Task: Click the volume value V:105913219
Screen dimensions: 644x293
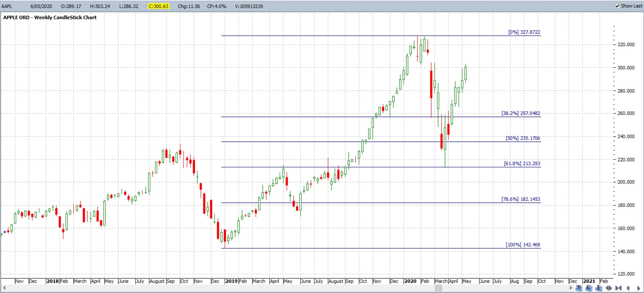Action: coord(249,6)
